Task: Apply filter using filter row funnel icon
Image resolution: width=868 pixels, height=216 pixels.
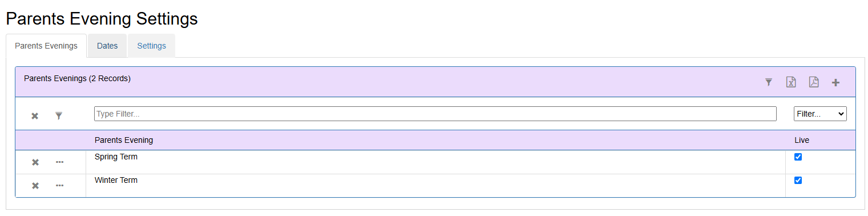Action: pyautogui.click(x=59, y=116)
